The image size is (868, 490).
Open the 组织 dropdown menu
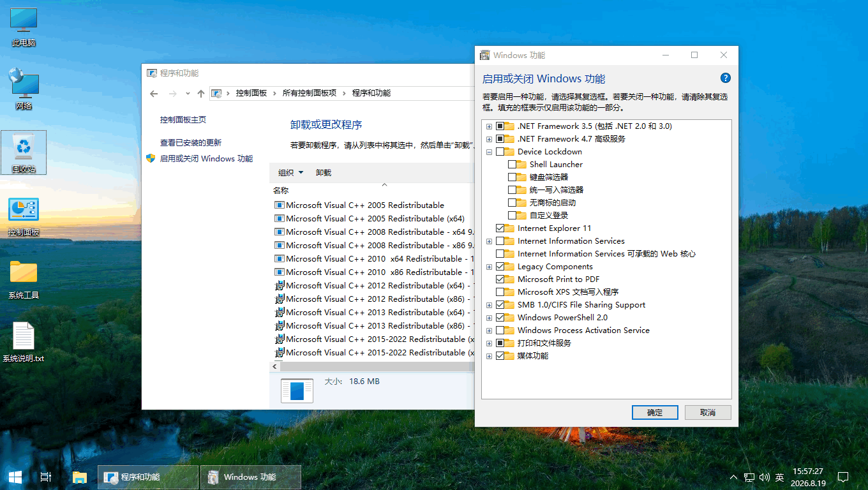(x=291, y=172)
